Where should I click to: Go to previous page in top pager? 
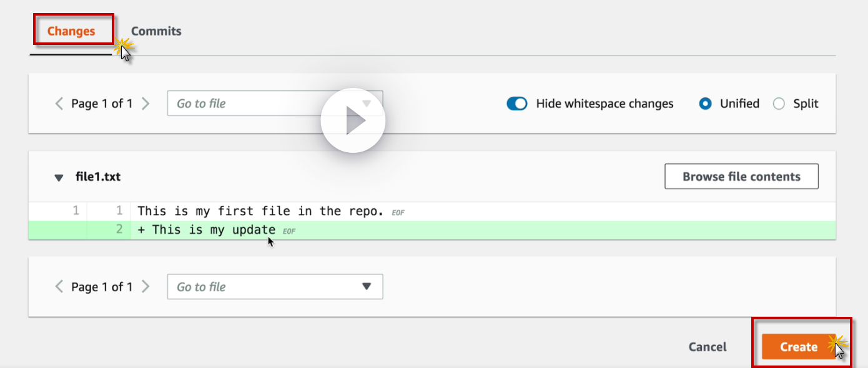click(59, 104)
